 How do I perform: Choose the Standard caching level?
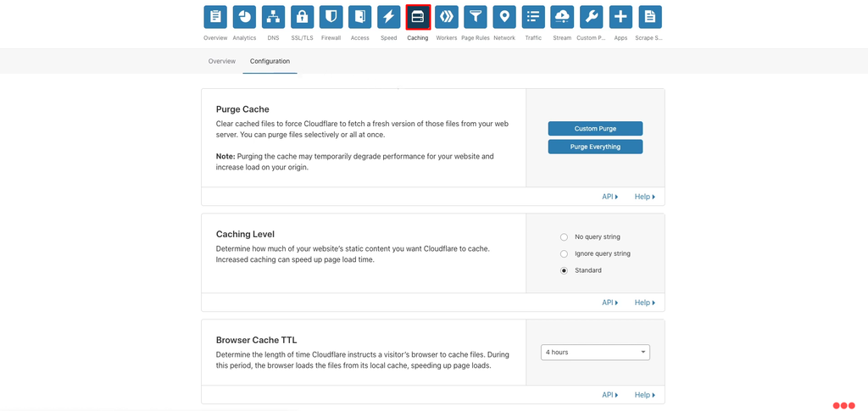(x=565, y=271)
